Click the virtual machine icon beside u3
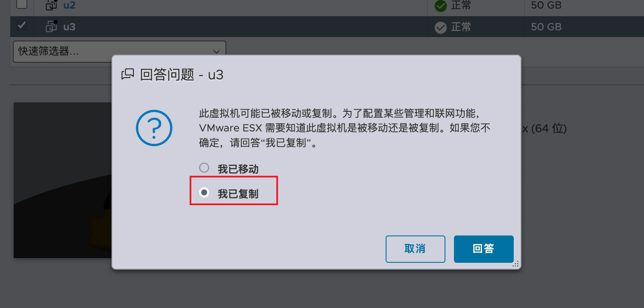The image size is (644, 308). coord(51,26)
